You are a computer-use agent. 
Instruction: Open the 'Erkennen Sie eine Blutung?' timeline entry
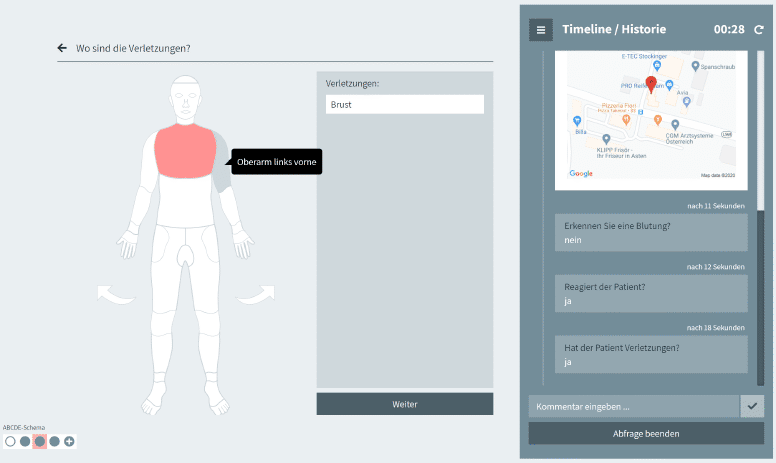click(x=650, y=232)
